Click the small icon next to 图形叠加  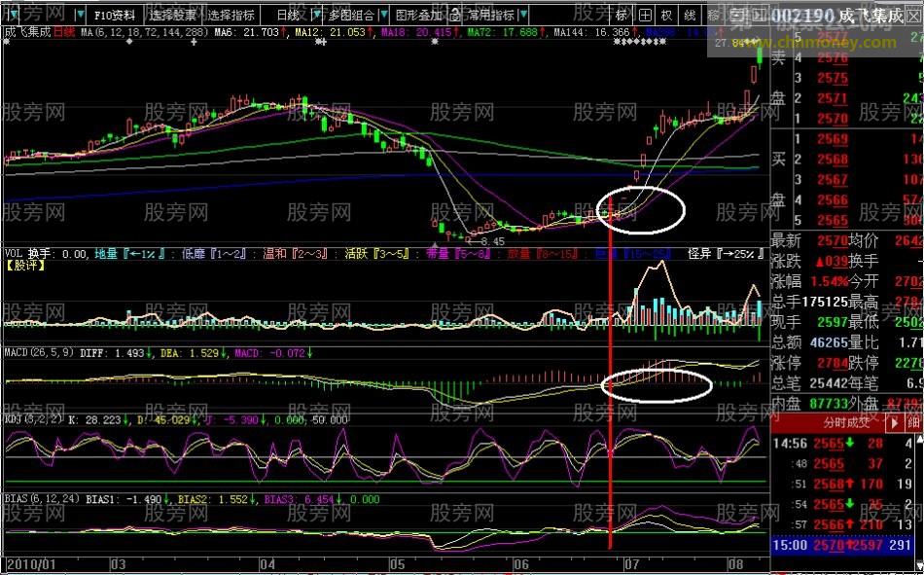(x=455, y=15)
